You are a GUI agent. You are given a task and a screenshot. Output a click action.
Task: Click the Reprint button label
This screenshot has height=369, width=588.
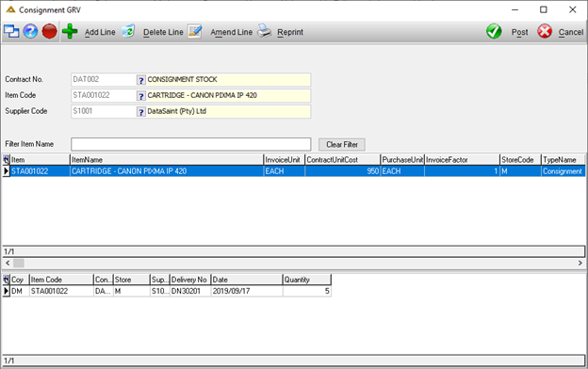coord(290,32)
